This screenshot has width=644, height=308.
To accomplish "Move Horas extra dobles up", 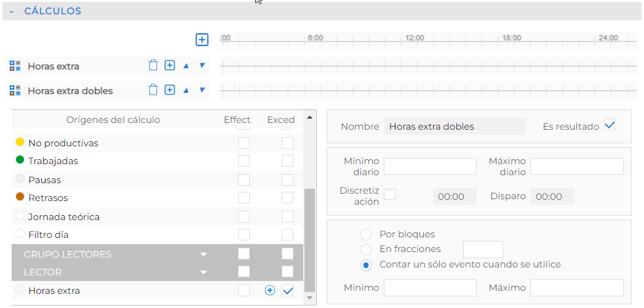I will pyautogui.click(x=186, y=90).
